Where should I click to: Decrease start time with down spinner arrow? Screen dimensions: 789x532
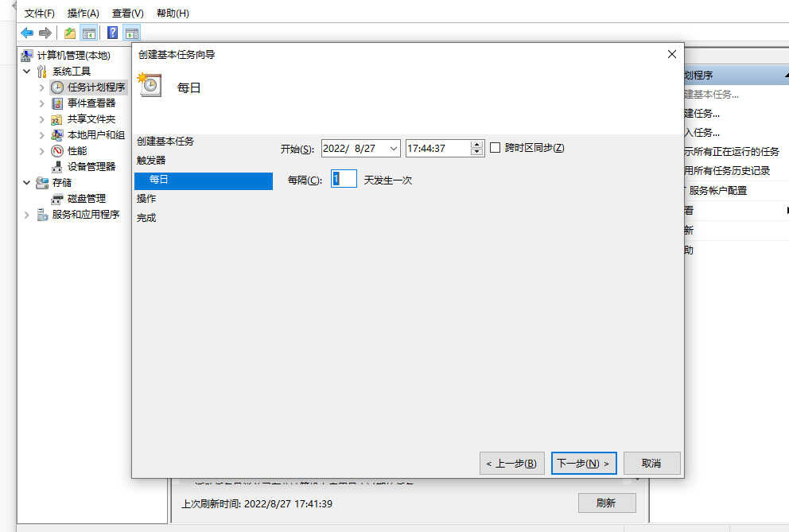pyautogui.click(x=476, y=152)
